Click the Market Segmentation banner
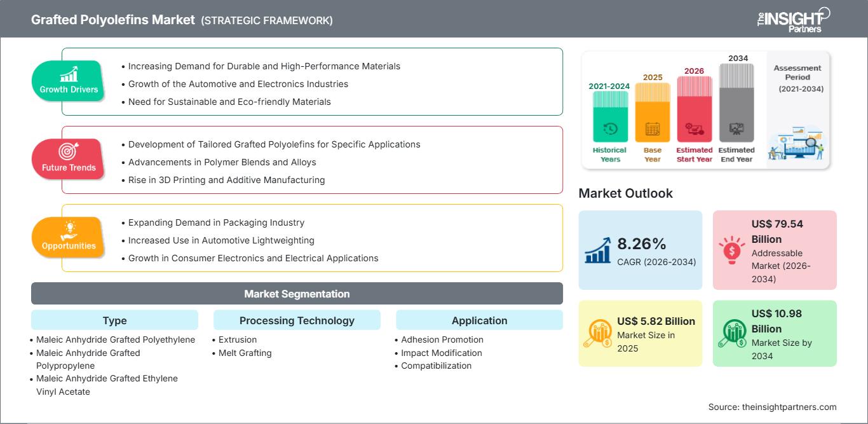The height and width of the screenshot is (424, 868). click(297, 294)
